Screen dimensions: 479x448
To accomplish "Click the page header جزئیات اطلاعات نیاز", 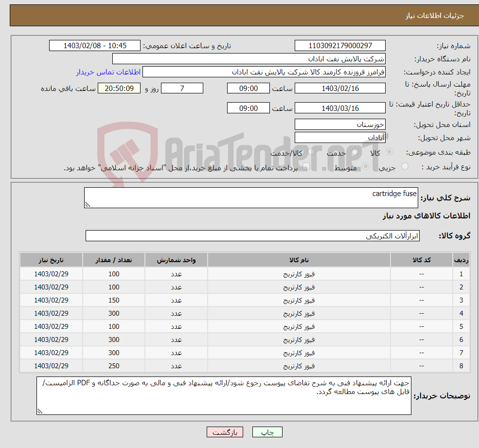I will pyautogui.click(x=435, y=16).
